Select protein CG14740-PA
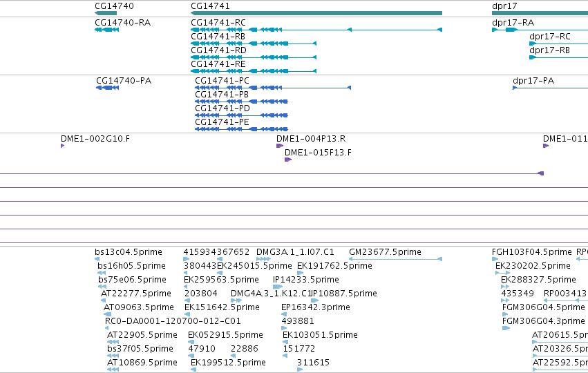The image size is (588, 373). pos(124,81)
